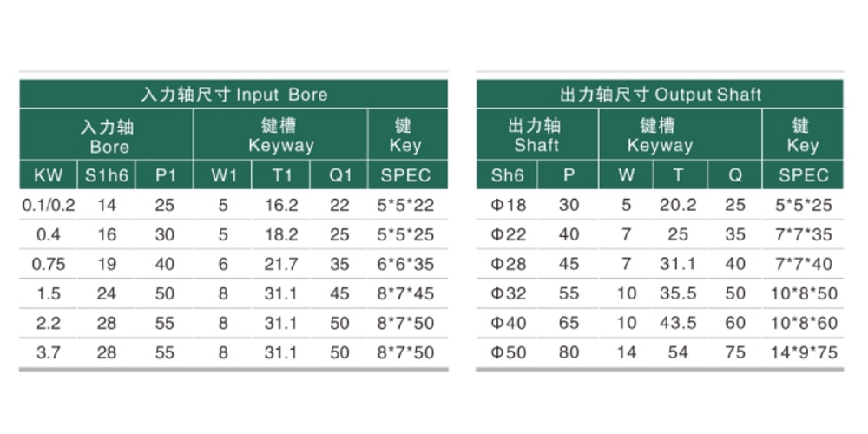This screenshot has width=868, height=434.
Task: Click the 43.5 T value cell
Action: point(678,323)
